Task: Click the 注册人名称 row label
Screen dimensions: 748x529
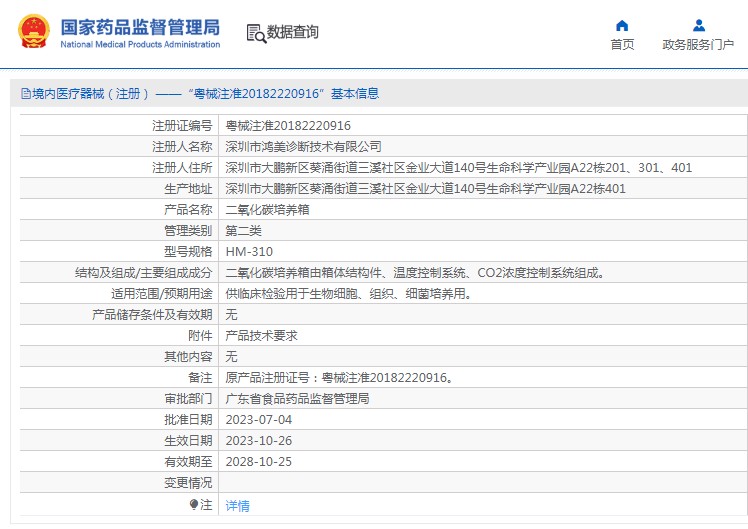Action: 182,146
